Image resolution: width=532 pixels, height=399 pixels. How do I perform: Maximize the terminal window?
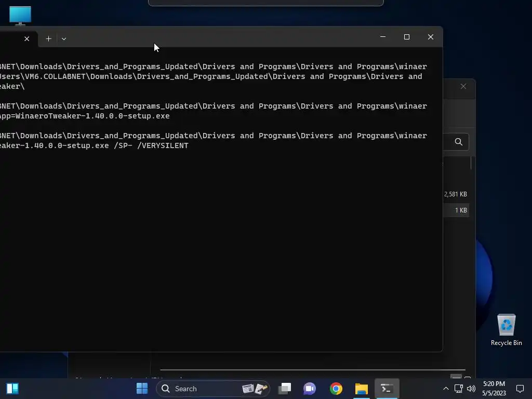point(406,37)
